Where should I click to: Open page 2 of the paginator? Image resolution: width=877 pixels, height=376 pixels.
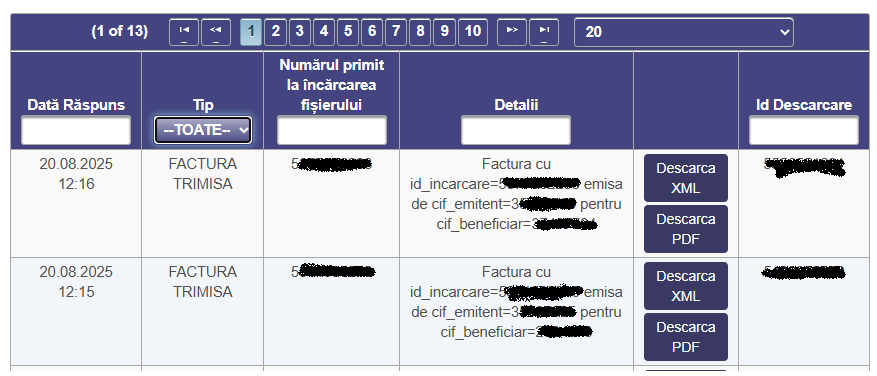point(275,32)
